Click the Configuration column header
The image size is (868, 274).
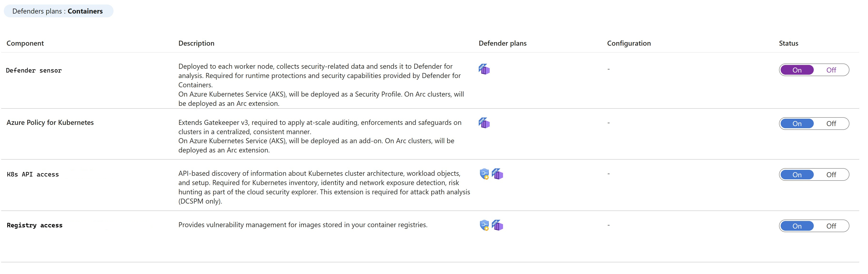pos(629,43)
